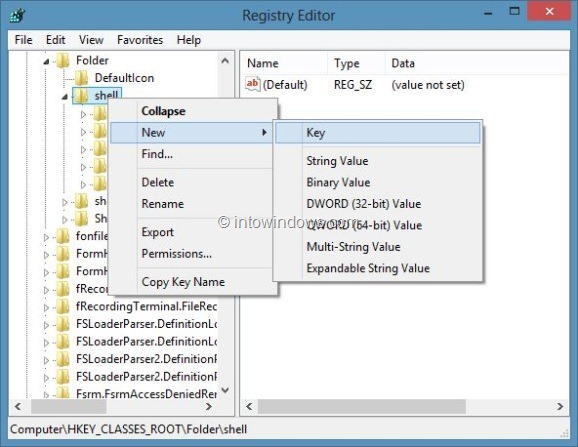Click folder icon of fonfile key

pos(63,236)
